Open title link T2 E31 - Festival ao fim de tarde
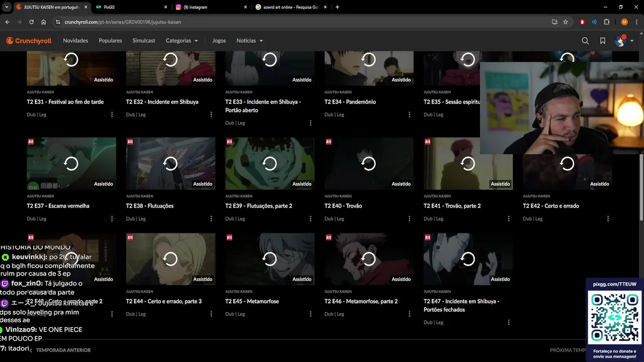The image size is (644, 362). (65, 102)
